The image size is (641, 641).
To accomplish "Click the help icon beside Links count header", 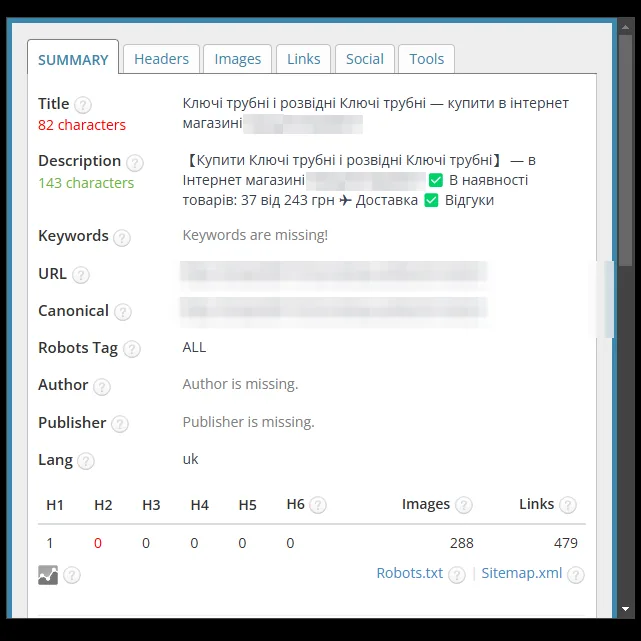I will 568,505.
